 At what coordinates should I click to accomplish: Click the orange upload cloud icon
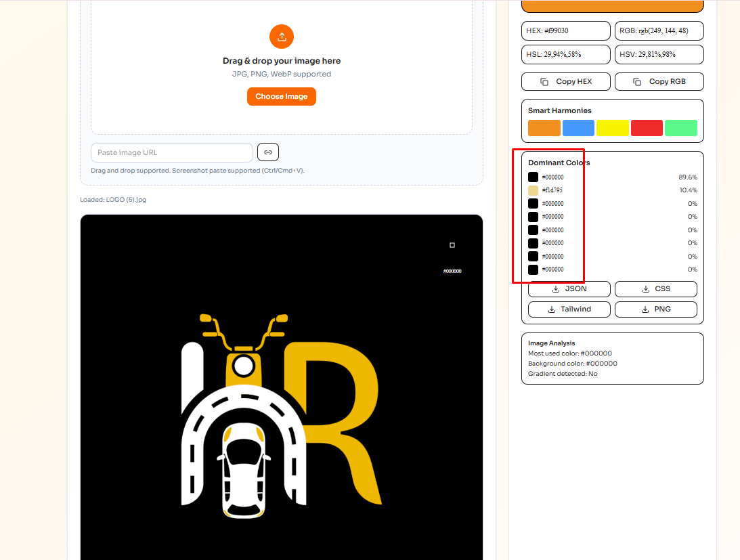pyautogui.click(x=282, y=37)
